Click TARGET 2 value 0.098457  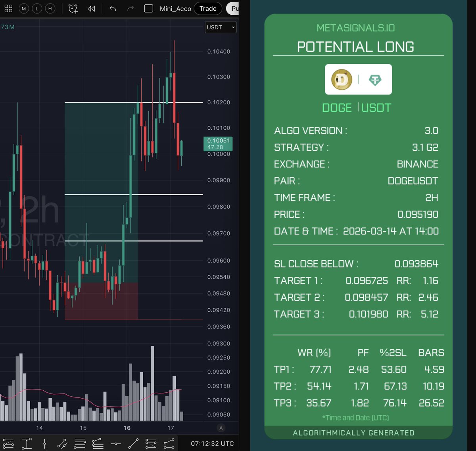[x=367, y=297]
